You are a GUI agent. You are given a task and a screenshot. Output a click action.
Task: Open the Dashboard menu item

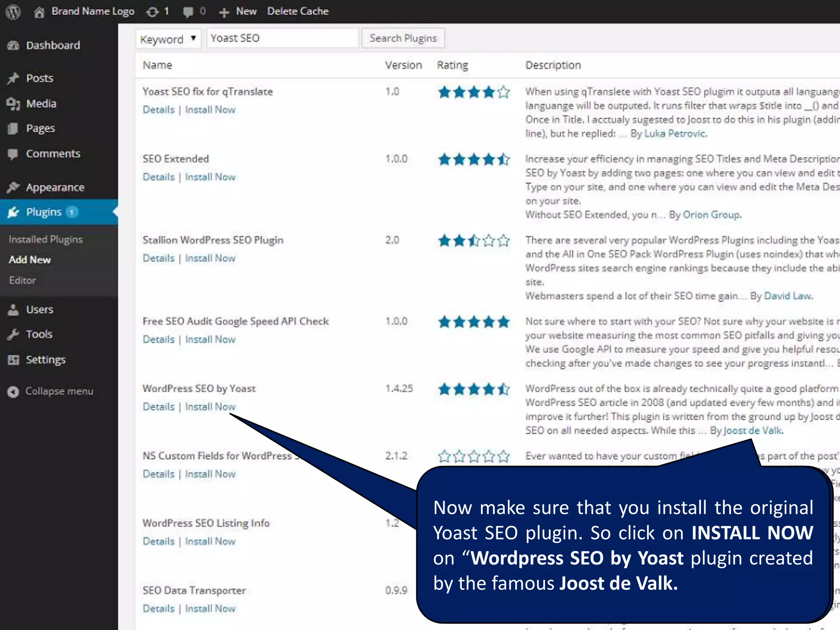53,45
